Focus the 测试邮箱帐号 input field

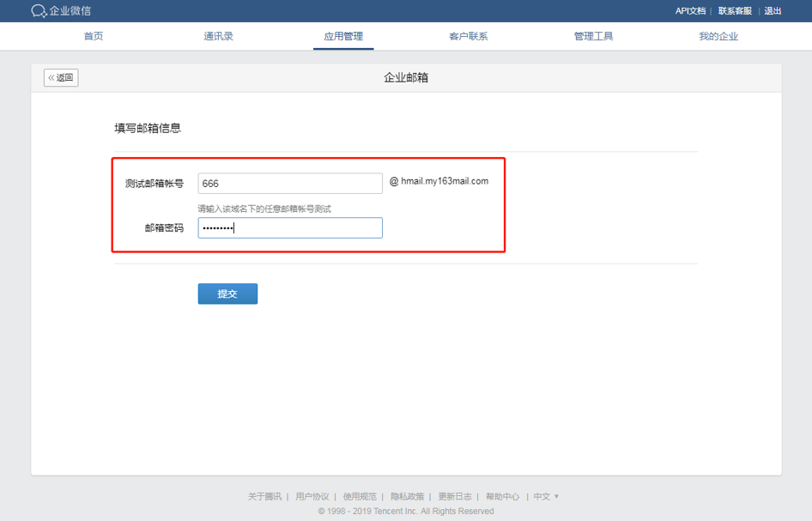[290, 183]
